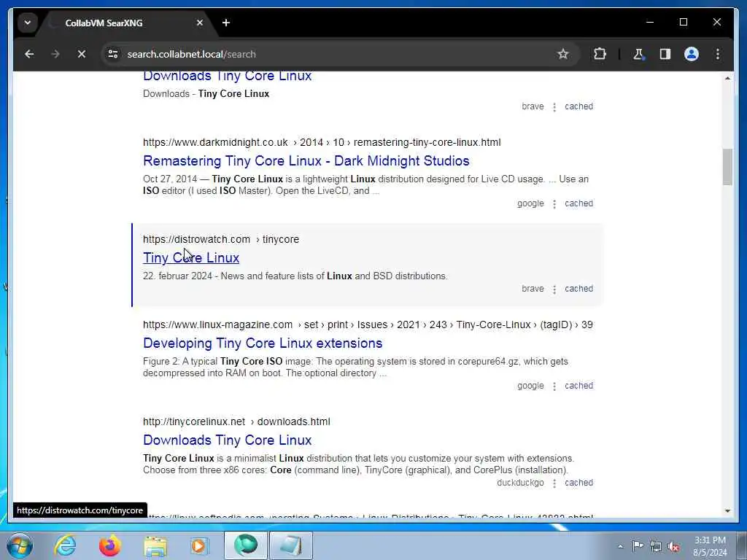Bookmark this page with the star icon
The width and height of the screenshot is (747, 560).
click(x=563, y=54)
